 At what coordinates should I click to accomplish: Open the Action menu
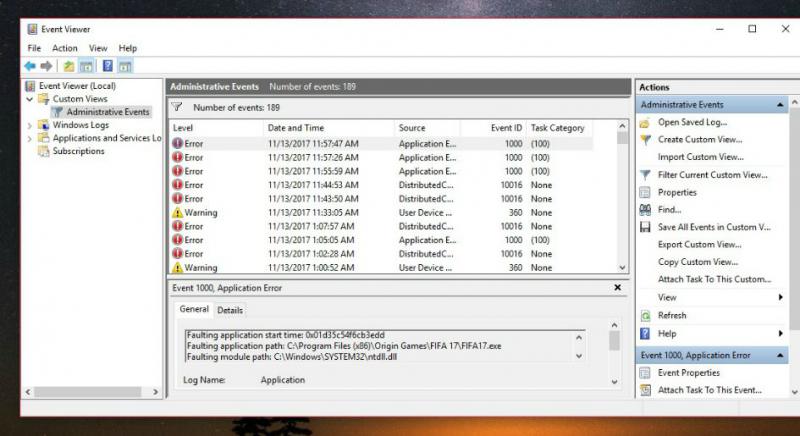pos(64,48)
